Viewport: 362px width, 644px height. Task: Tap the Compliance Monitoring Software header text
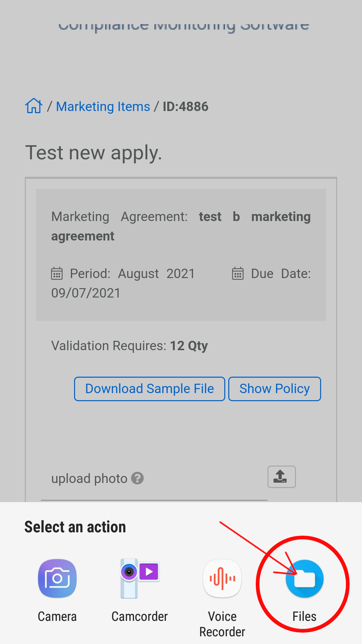(183, 25)
